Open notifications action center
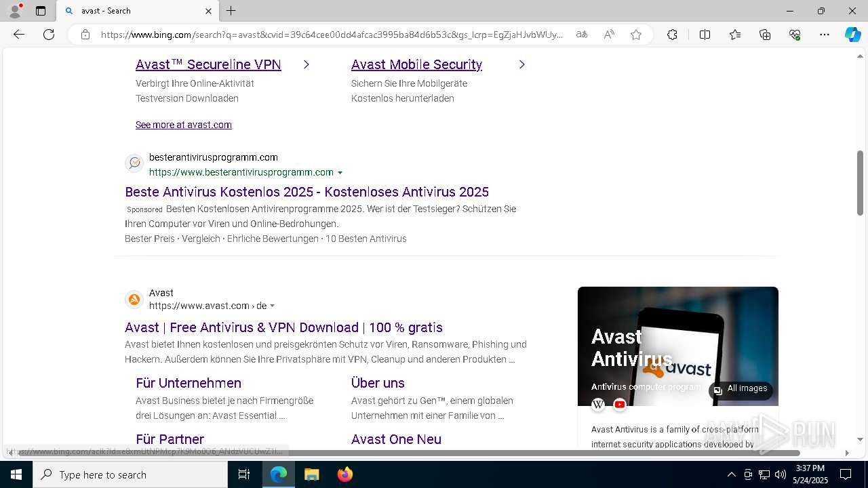868x488 pixels. (846, 474)
